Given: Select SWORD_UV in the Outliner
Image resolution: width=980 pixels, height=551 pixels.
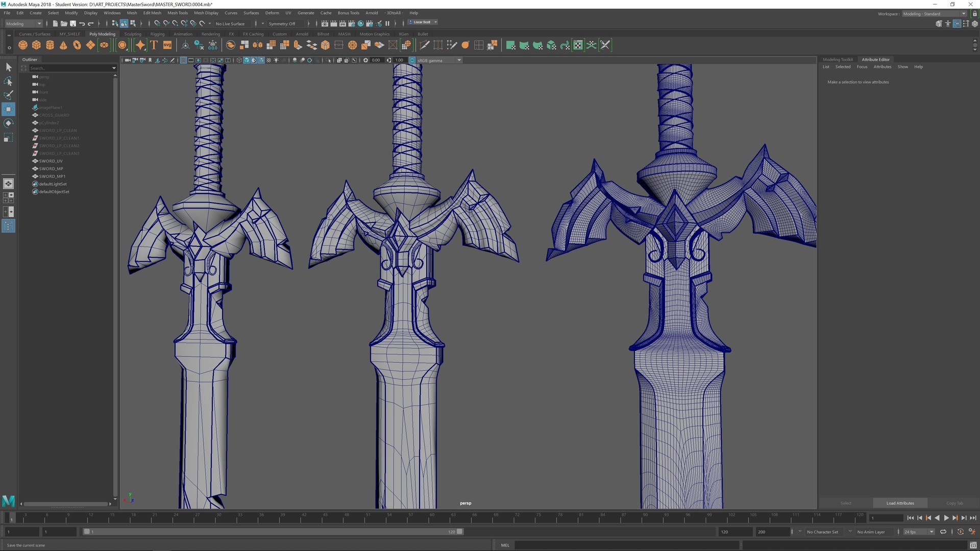Looking at the screenshot, I should tap(51, 161).
